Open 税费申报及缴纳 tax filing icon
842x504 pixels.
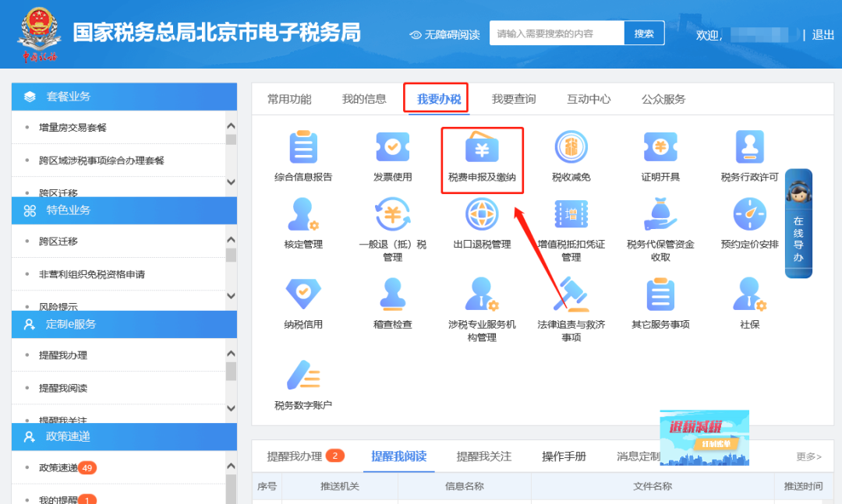click(482, 148)
